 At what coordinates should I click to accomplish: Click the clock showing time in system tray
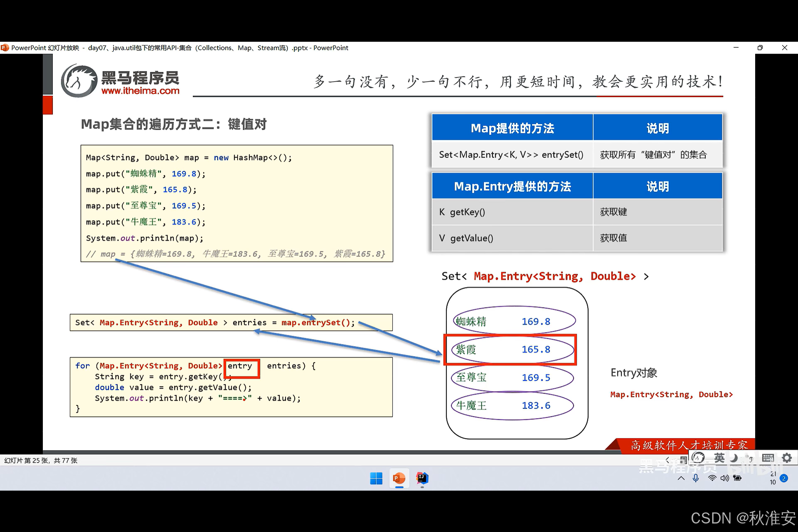(x=773, y=479)
